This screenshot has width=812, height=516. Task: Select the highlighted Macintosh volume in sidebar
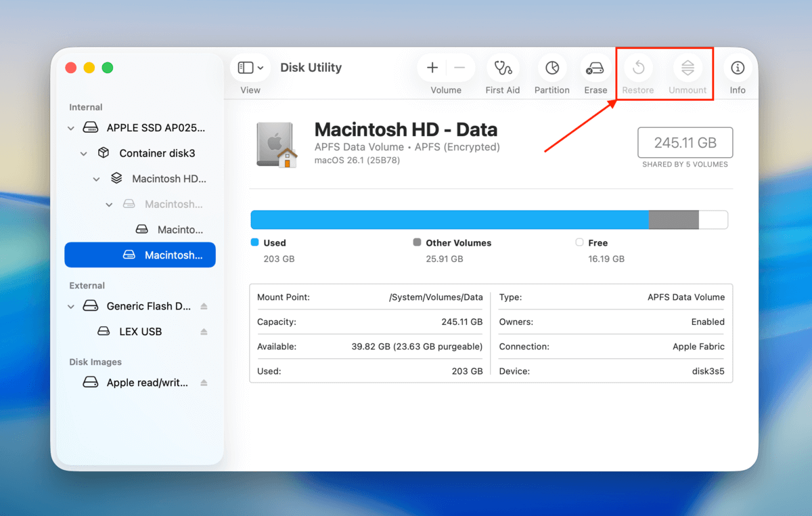tap(140, 255)
